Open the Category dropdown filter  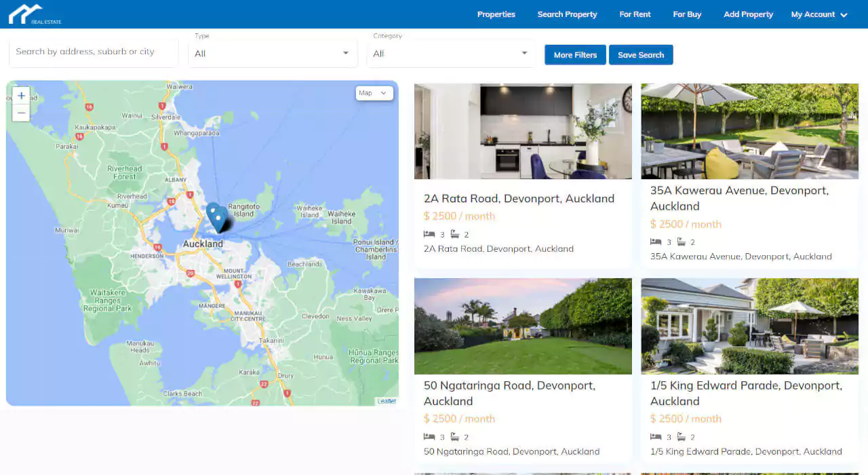pyautogui.click(x=451, y=53)
